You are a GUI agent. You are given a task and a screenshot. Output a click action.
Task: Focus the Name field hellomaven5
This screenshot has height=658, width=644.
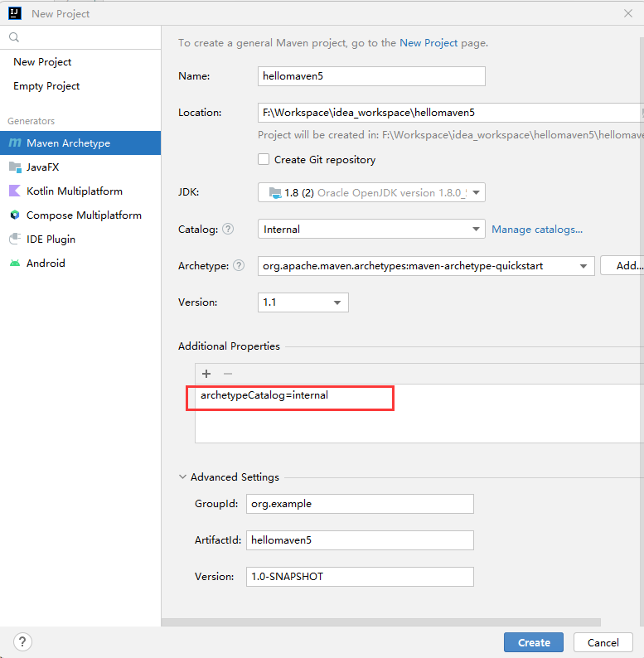coord(371,76)
